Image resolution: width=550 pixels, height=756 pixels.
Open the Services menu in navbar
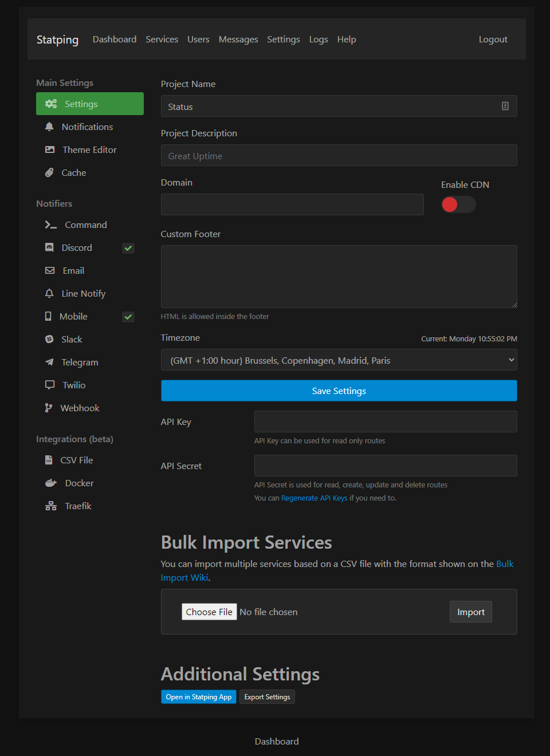pos(162,39)
